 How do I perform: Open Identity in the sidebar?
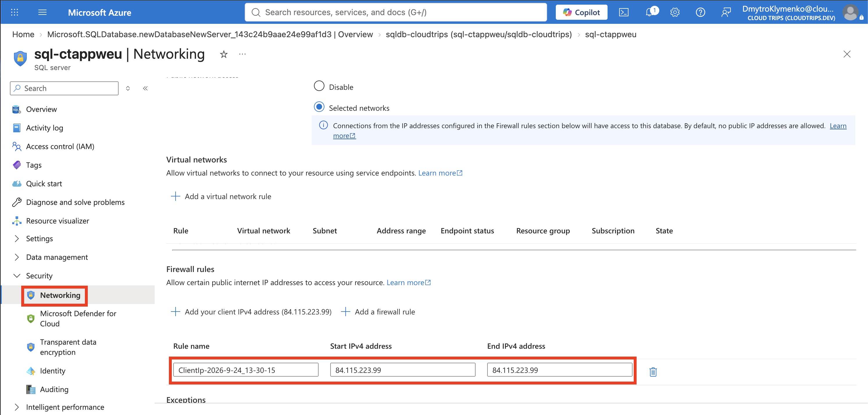(53, 371)
